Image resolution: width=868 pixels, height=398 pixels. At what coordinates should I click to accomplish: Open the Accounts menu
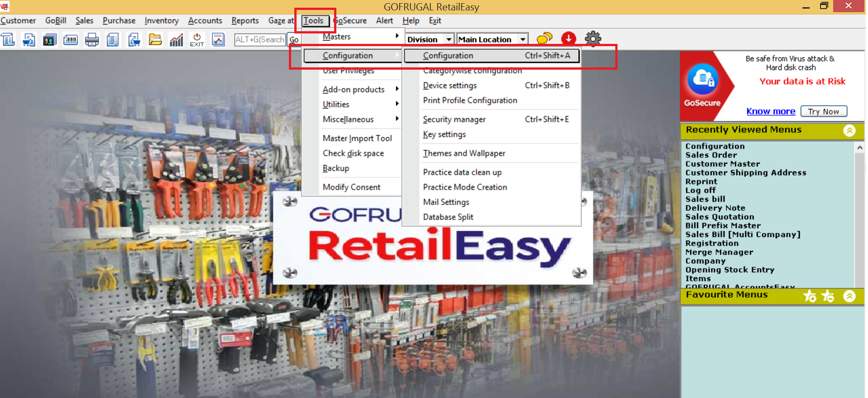click(205, 20)
